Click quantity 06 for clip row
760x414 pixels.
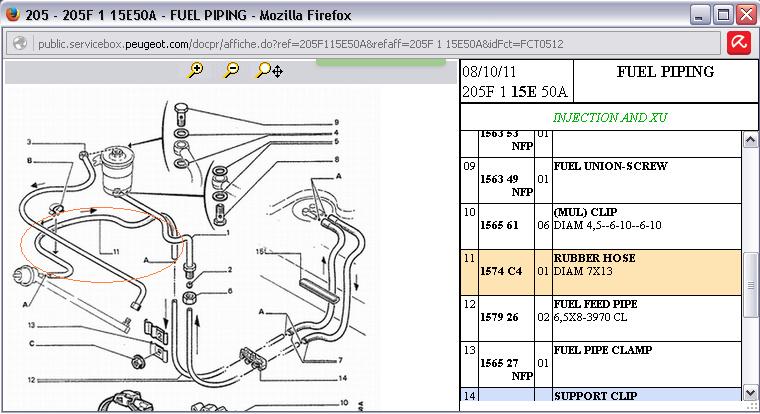tap(543, 225)
